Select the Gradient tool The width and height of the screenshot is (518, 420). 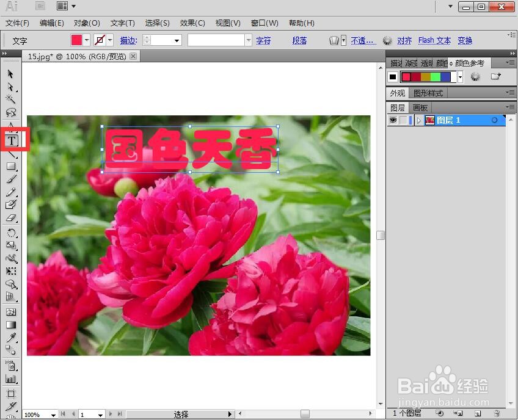point(11,325)
